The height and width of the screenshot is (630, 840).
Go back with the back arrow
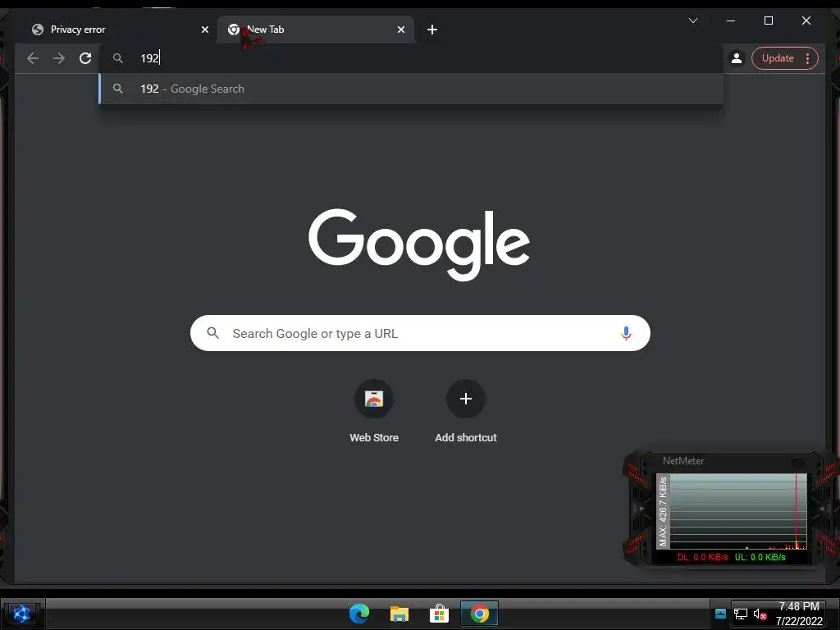click(x=33, y=58)
